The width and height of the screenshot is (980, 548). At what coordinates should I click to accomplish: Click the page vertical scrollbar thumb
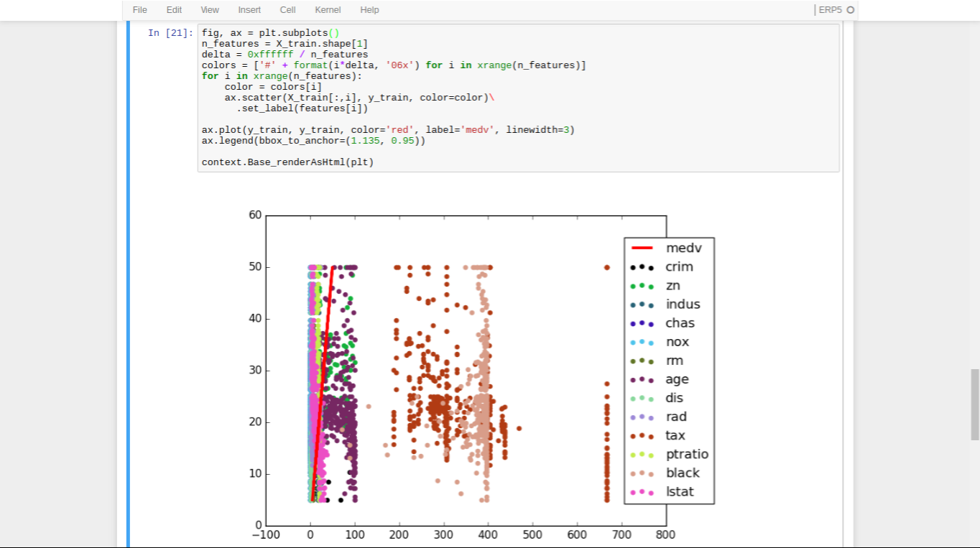(x=975, y=403)
